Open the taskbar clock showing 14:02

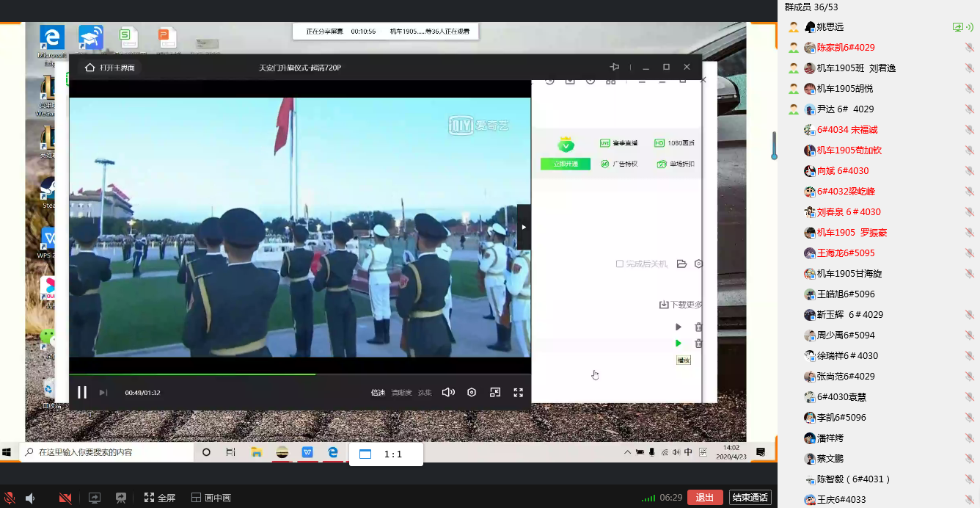[x=731, y=451]
